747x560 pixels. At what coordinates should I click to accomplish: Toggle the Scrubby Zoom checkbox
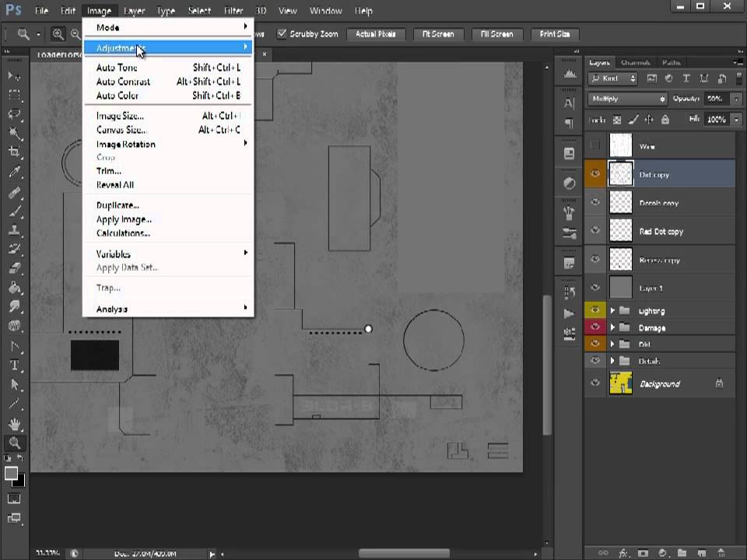282,33
